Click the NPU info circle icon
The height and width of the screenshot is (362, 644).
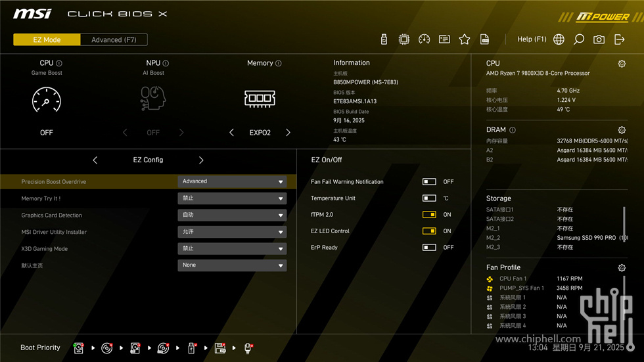(x=166, y=63)
